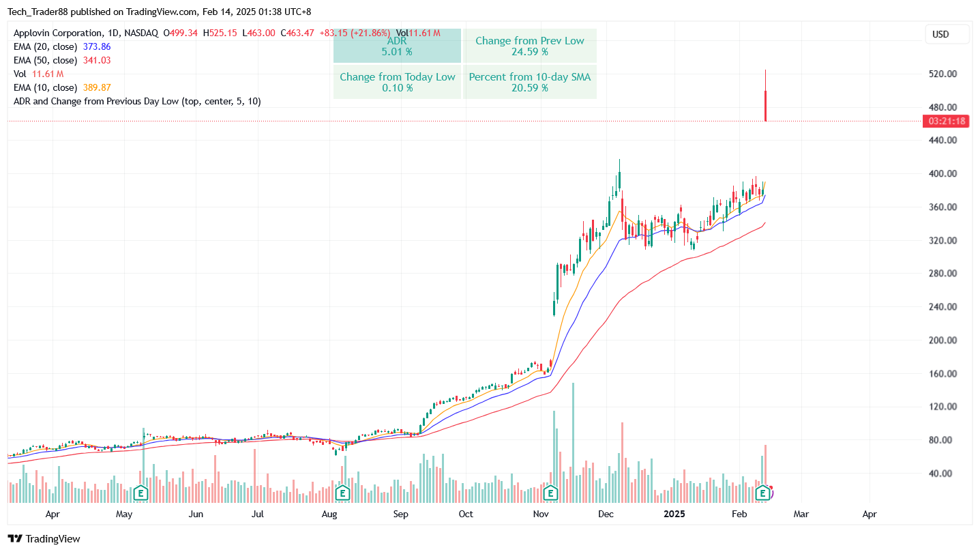980x552 pixels.
Task: Click the Mar label on time axis
Action: 801,514
